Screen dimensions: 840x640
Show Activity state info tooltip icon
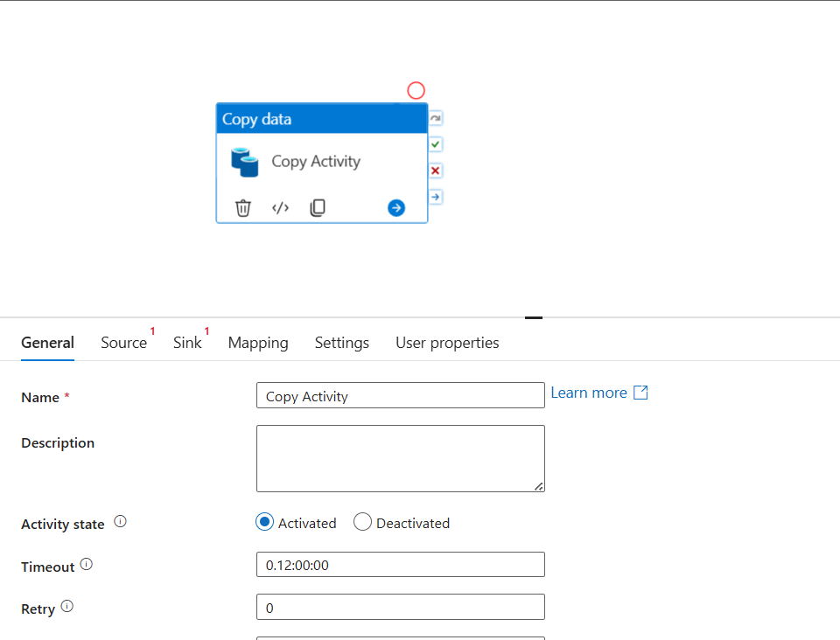pos(120,521)
